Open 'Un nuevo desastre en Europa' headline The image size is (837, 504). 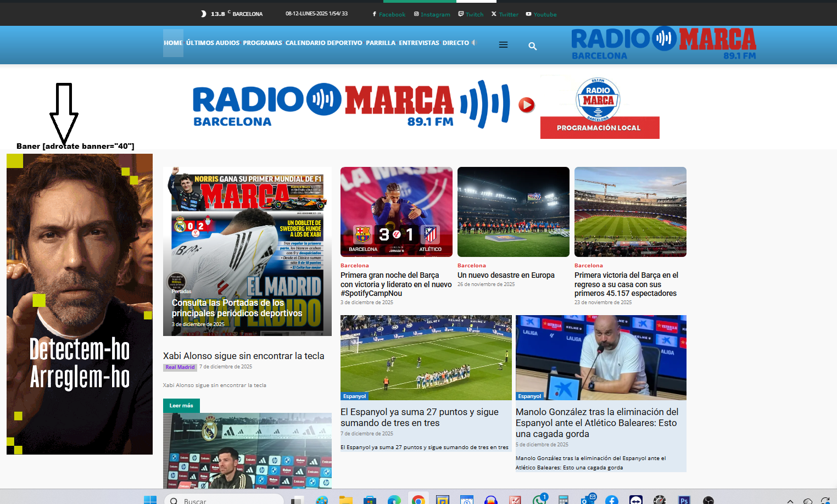pyautogui.click(x=506, y=275)
